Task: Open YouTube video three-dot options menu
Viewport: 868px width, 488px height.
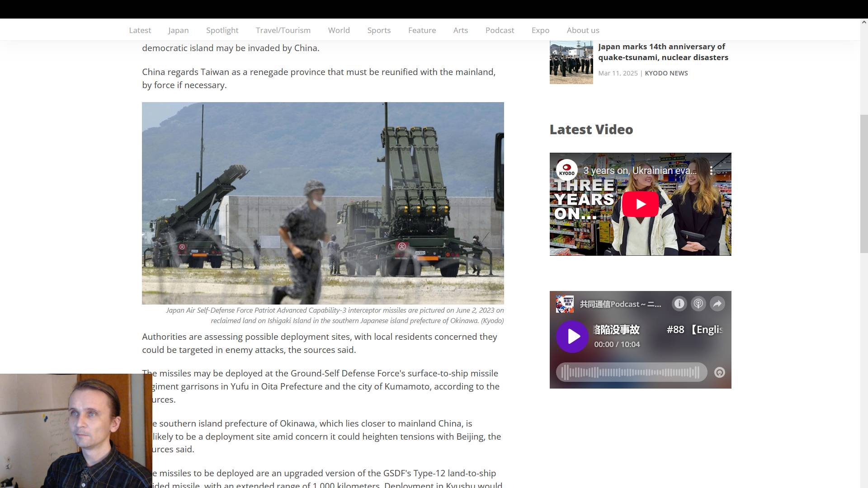Action: [x=711, y=171]
